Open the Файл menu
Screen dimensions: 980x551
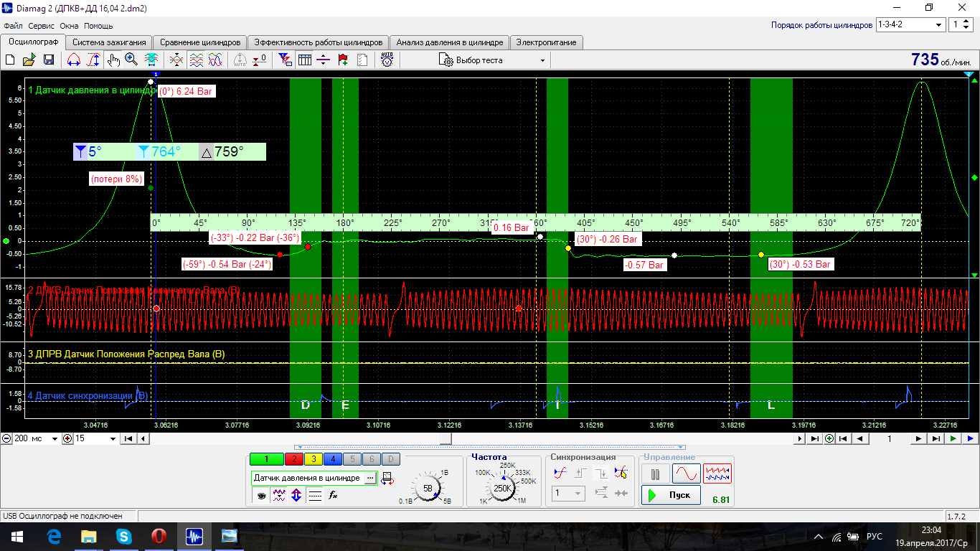[x=14, y=26]
